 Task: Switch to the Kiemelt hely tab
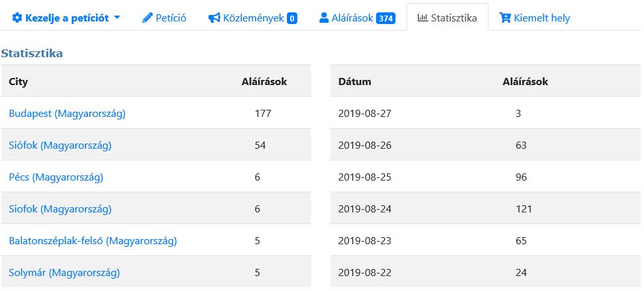click(x=534, y=18)
